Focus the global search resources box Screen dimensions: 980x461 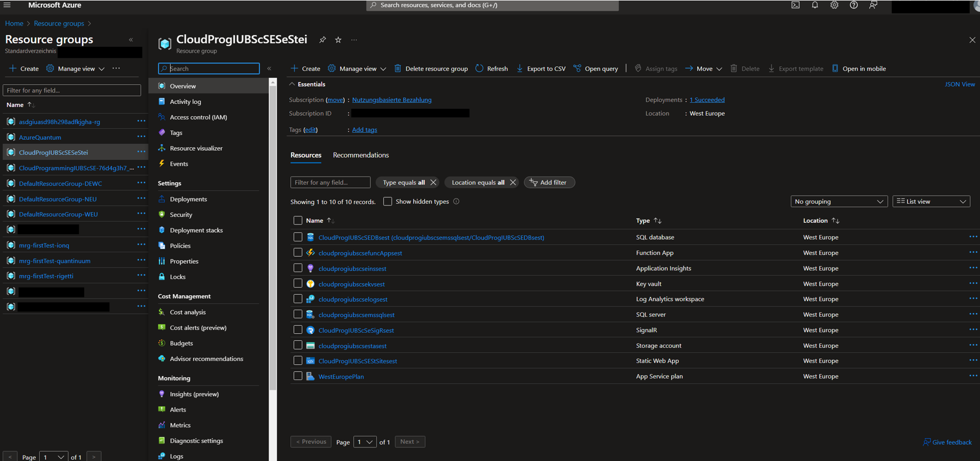pyautogui.click(x=493, y=5)
